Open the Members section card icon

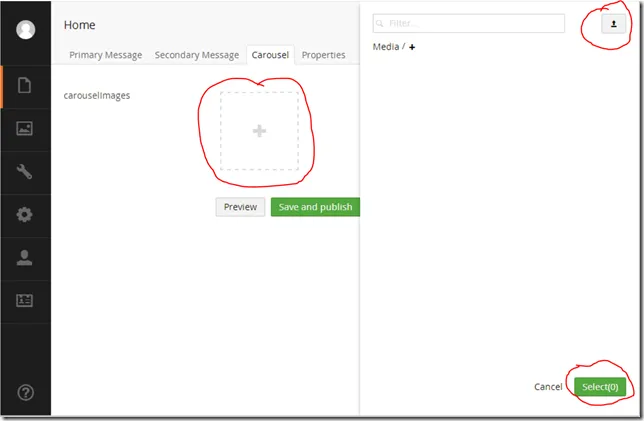(x=26, y=300)
